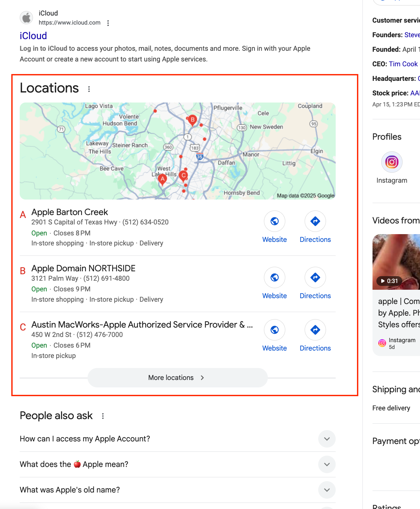Get Directions icon for Apple Barton Creek
Viewport: 420px width, 509px height.
(x=315, y=221)
